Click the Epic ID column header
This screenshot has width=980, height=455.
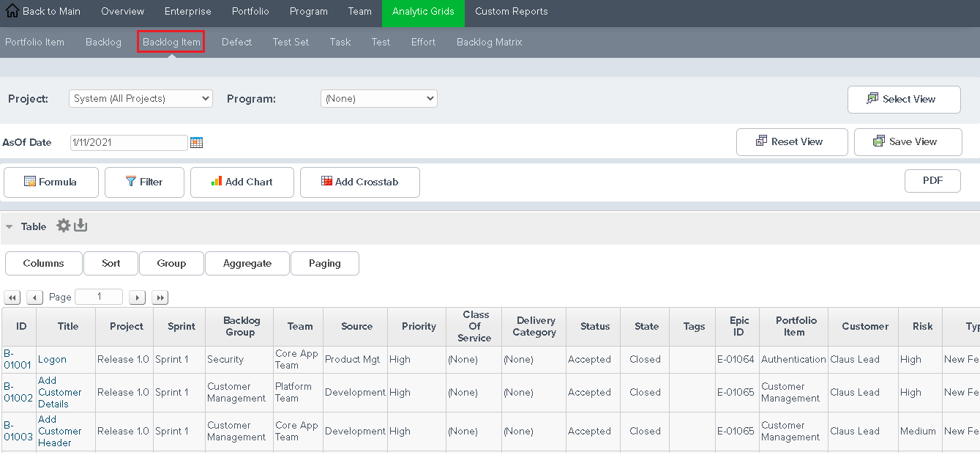738,327
